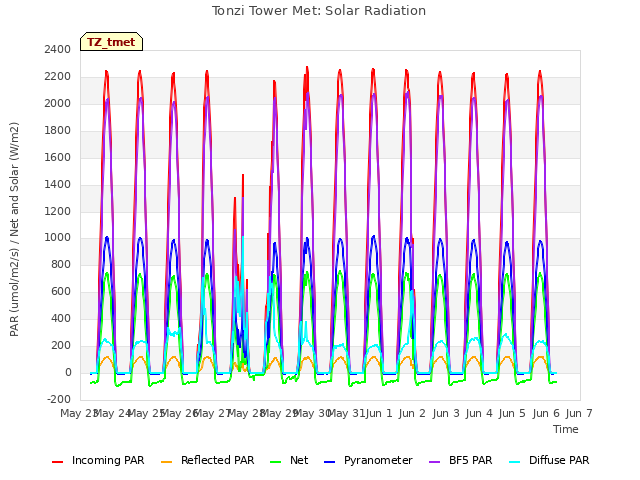The image size is (640, 480).
Task: Select the Pyranometer legend label
Action: (378, 460)
